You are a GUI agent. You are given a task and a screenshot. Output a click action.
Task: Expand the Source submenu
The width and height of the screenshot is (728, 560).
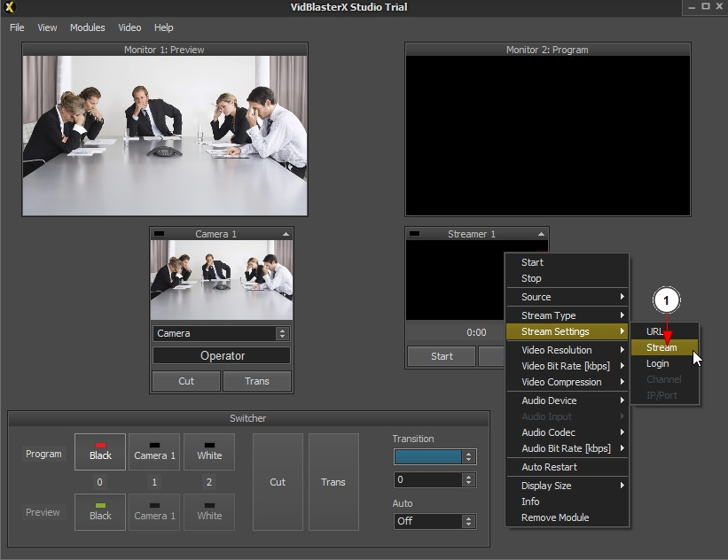(567, 297)
